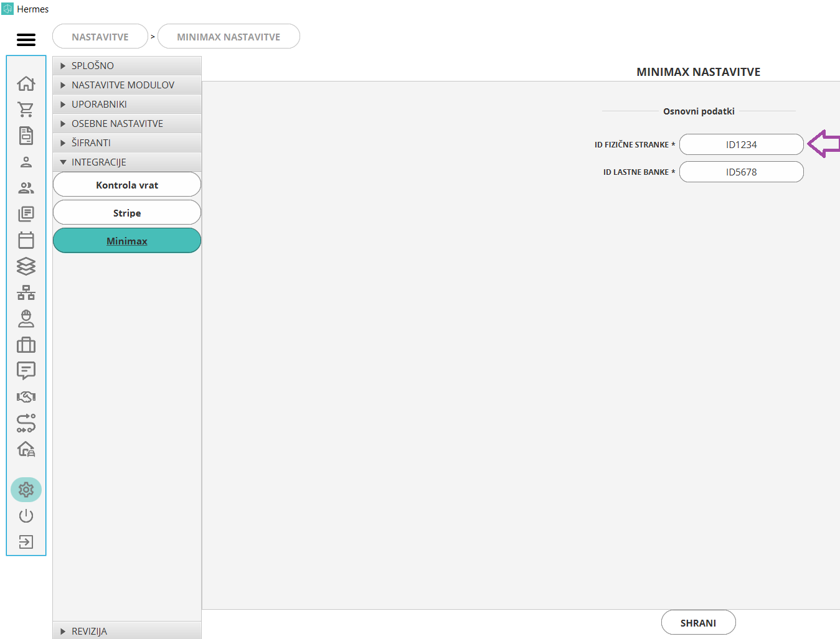This screenshot has height=639, width=840.
Task: Click the SHRANI save button
Action: click(699, 623)
